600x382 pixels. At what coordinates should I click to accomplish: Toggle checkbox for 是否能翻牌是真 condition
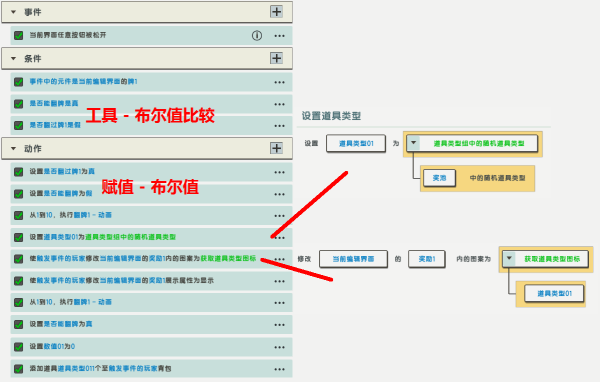[x=18, y=104]
